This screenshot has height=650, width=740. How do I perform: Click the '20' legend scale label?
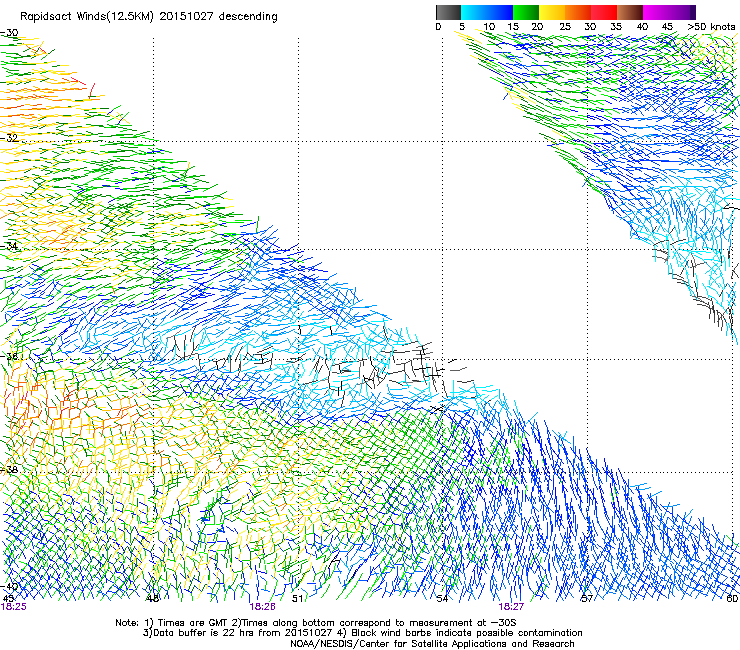point(537,27)
